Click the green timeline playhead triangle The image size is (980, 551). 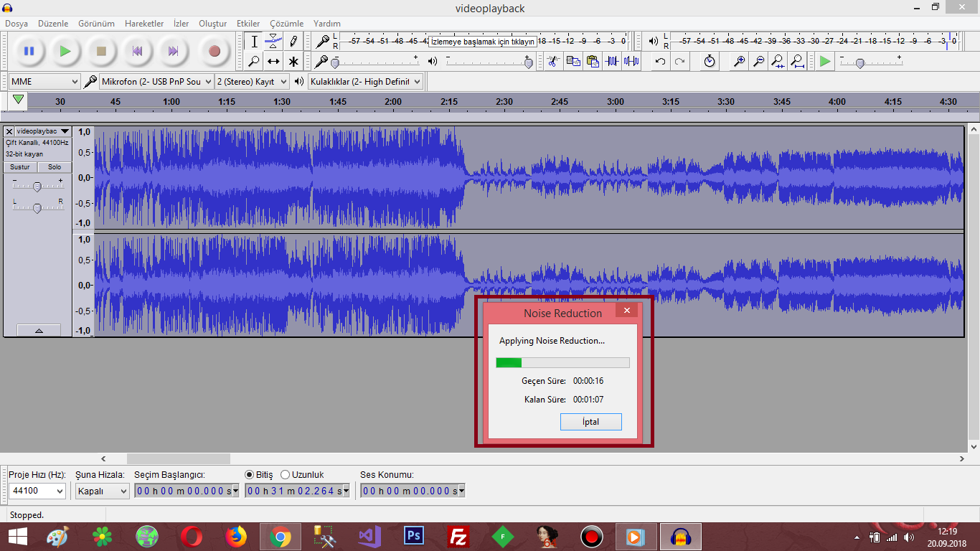click(x=18, y=100)
